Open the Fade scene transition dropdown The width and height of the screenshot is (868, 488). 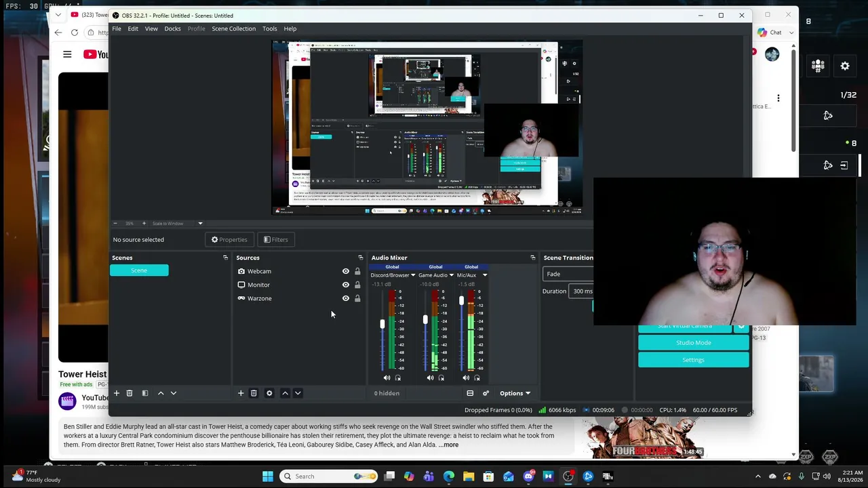tap(568, 274)
